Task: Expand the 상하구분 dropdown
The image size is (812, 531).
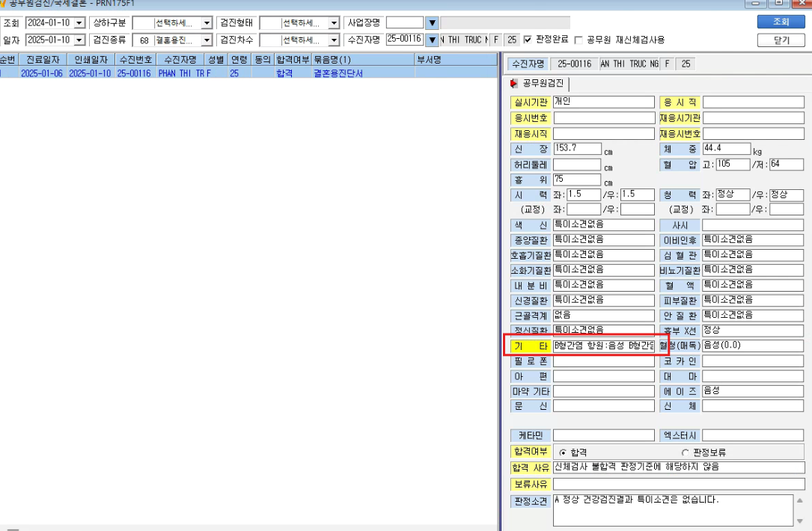Action: pos(207,23)
